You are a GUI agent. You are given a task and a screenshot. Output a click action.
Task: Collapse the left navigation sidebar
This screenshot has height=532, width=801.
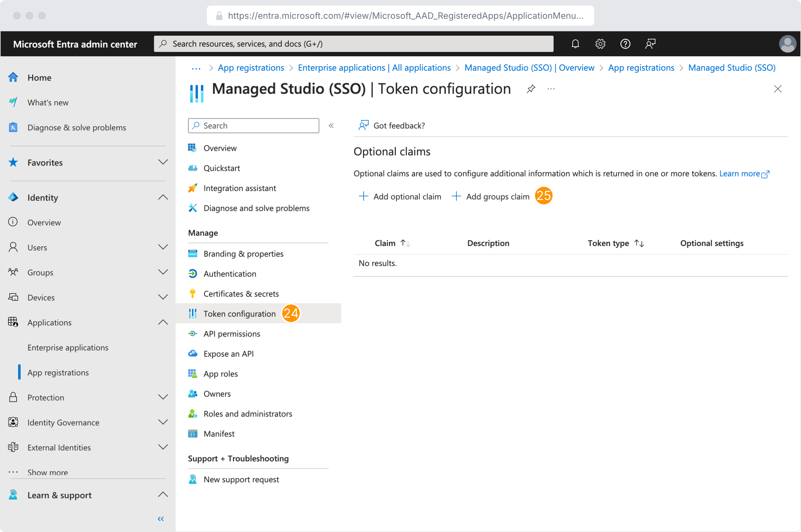[x=161, y=519]
